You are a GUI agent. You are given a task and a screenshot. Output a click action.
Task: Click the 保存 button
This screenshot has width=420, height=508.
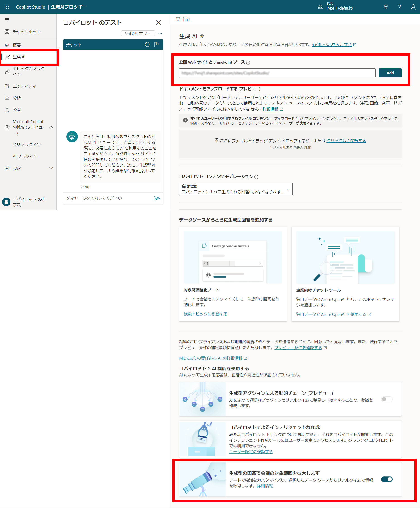[183, 19]
